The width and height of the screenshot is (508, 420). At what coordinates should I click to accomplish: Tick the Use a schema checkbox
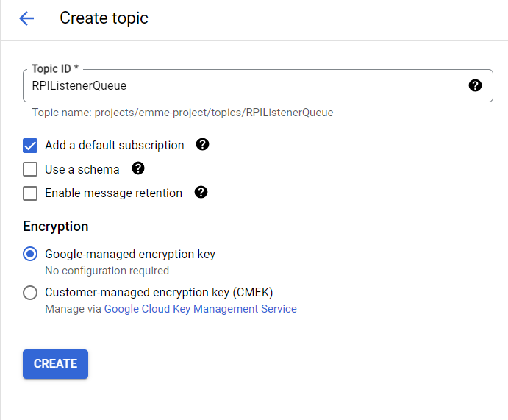click(30, 170)
